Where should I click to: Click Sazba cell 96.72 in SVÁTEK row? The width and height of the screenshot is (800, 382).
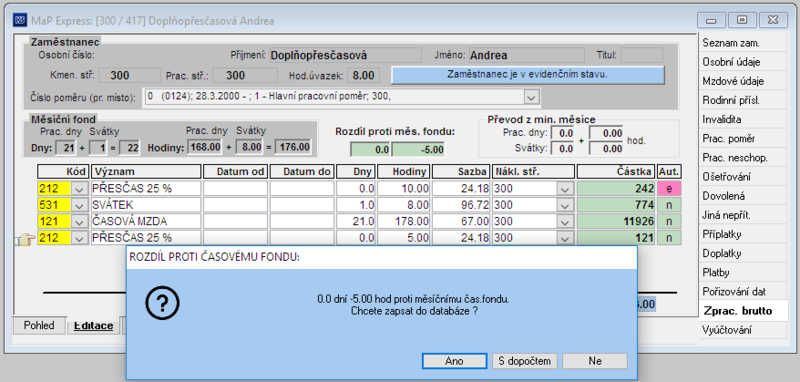pyautogui.click(x=461, y=205)
